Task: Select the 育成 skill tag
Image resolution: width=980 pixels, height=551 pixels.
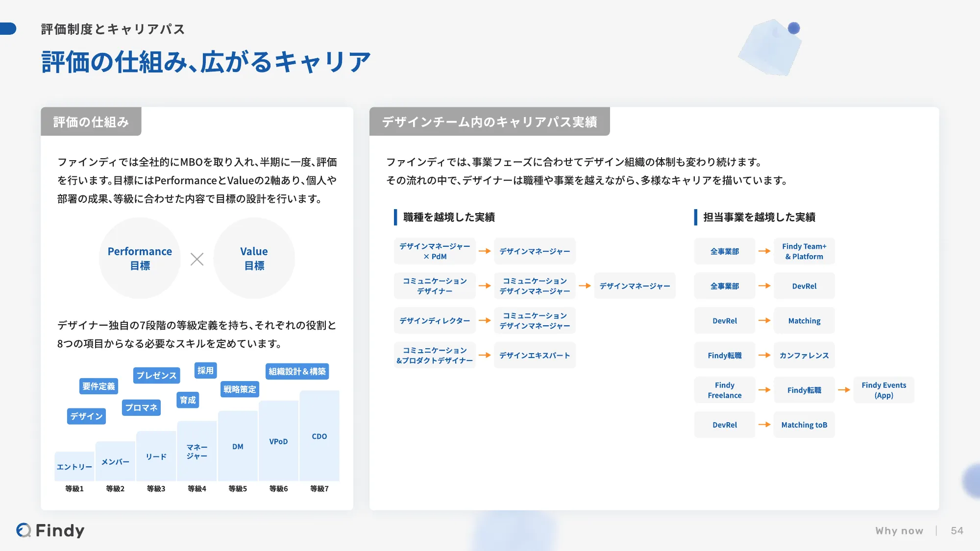Action: click(x=188, y=400)
